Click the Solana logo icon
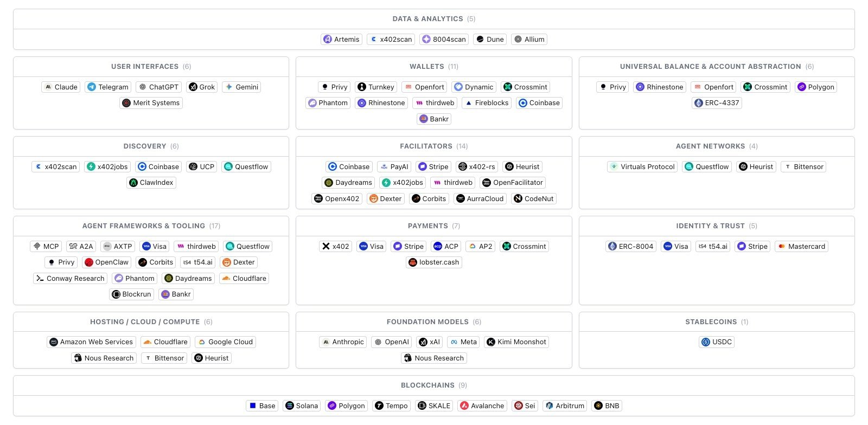The width and height of the screenshot is (868, 425). [x=290, y=406]
